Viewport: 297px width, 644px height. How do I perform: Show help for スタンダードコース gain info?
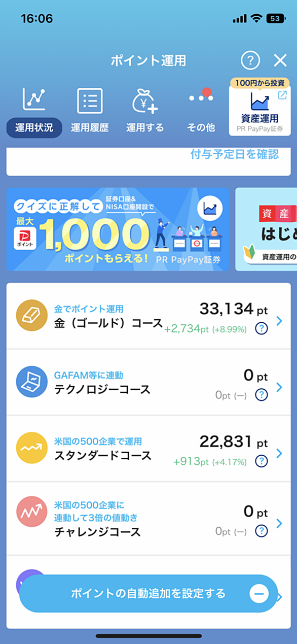pos(261,461)
